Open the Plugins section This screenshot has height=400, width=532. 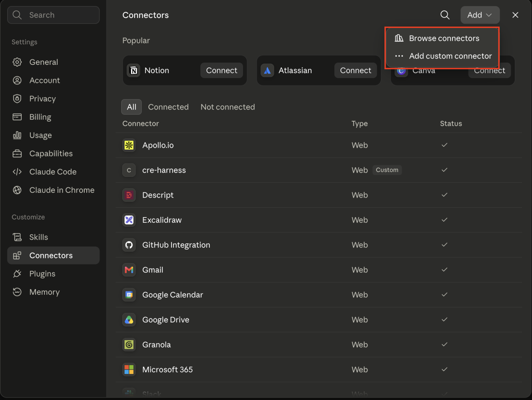[54, 274]
